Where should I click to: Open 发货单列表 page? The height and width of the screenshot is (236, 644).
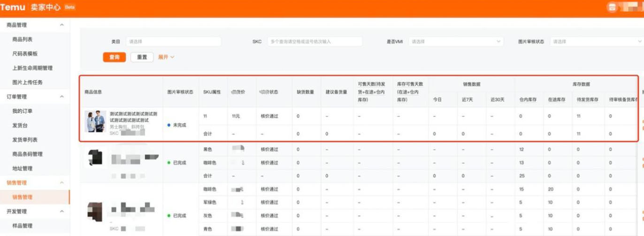coord(25,140)
